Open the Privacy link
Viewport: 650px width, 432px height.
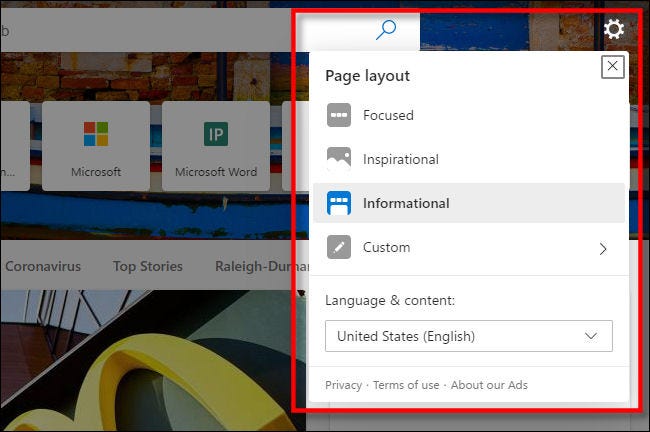(x=343, y=385)
